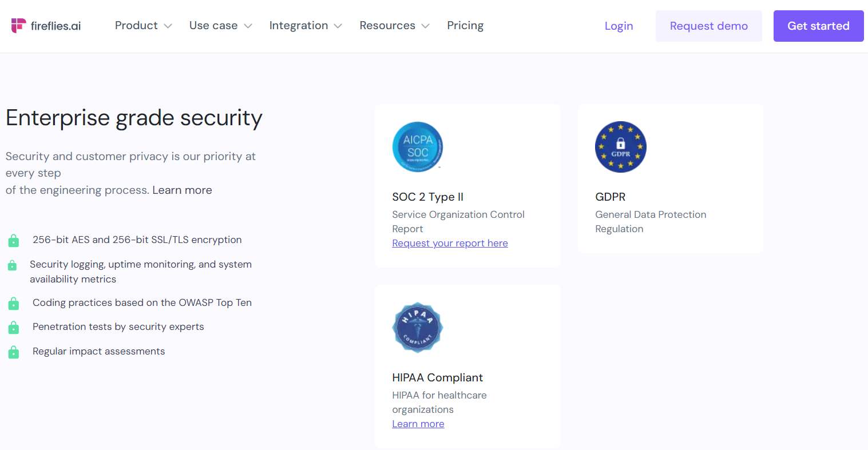Click the Get started button
The height and width of the screenshot is (450, 868).
818,26
